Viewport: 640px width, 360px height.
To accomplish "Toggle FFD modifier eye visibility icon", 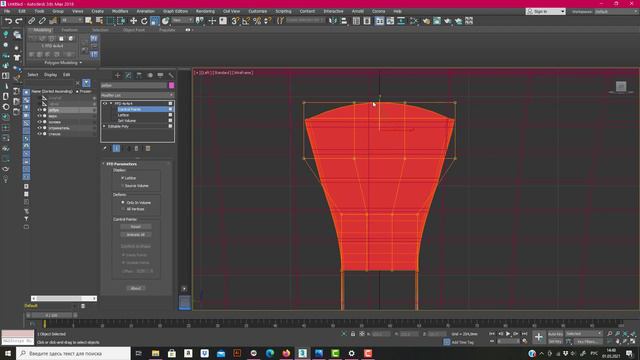I will tap(105, 104).
